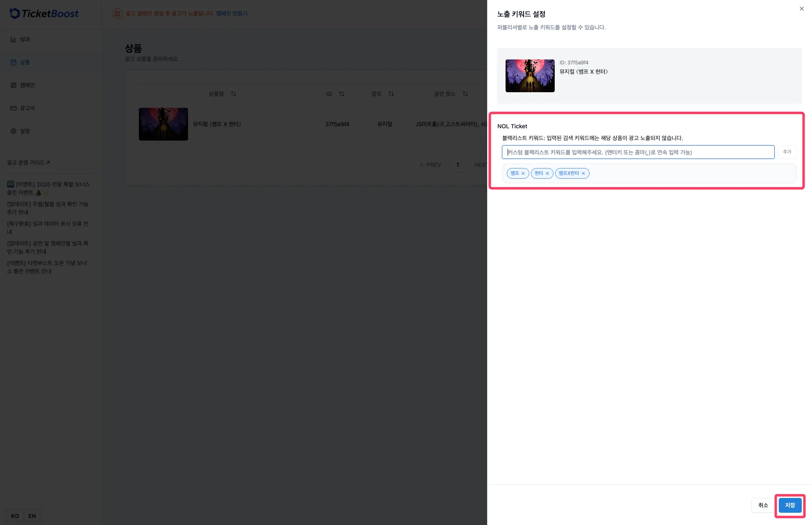
Task: Sort the table by 장르
Action: pyautogui.click(x=391, y=94)
